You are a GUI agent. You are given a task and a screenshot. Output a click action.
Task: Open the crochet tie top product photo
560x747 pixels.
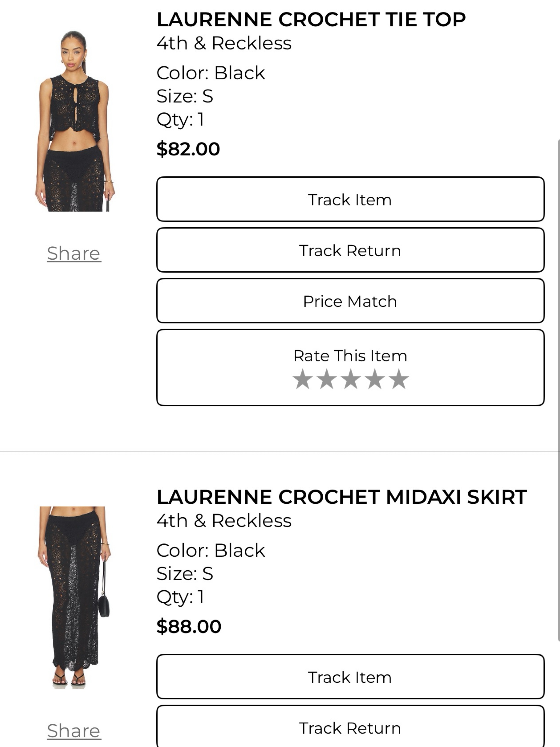pos(74,121)
